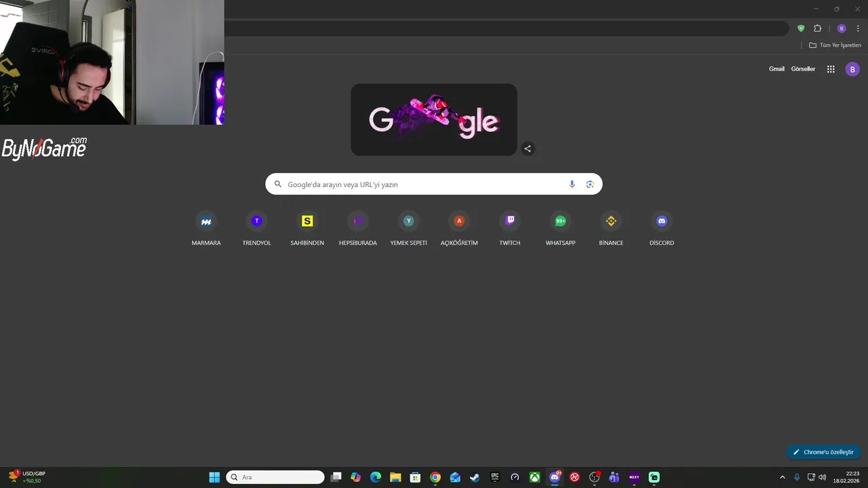Image resolution: width=868 pixels, height=488 pixels.
Task: Open the speedometer gauge app in the taskbar
Action: point(515,477)
